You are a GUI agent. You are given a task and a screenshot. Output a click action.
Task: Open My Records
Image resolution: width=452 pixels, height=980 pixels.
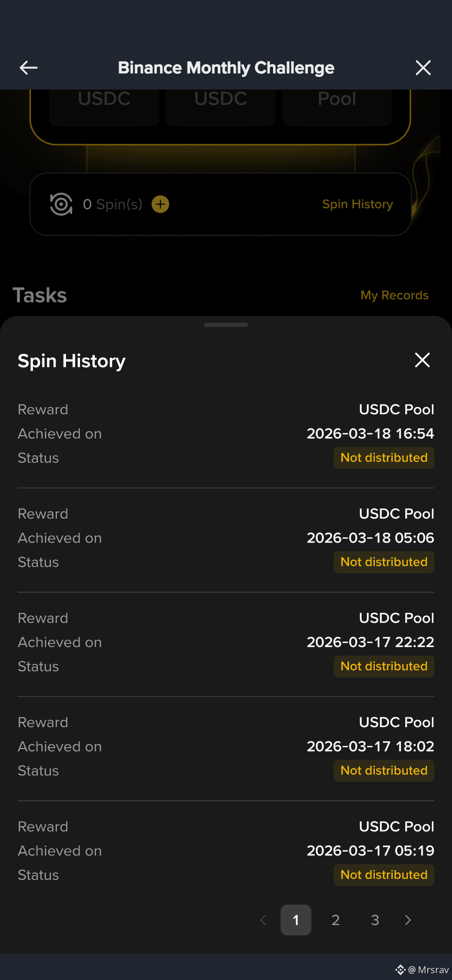pyautogui.click(x=394, y=295)
